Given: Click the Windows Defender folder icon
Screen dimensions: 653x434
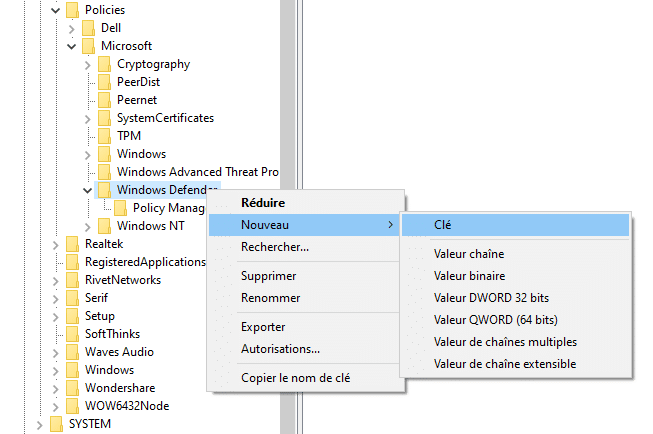Looking at the screenshot, I should click(104, 190).
